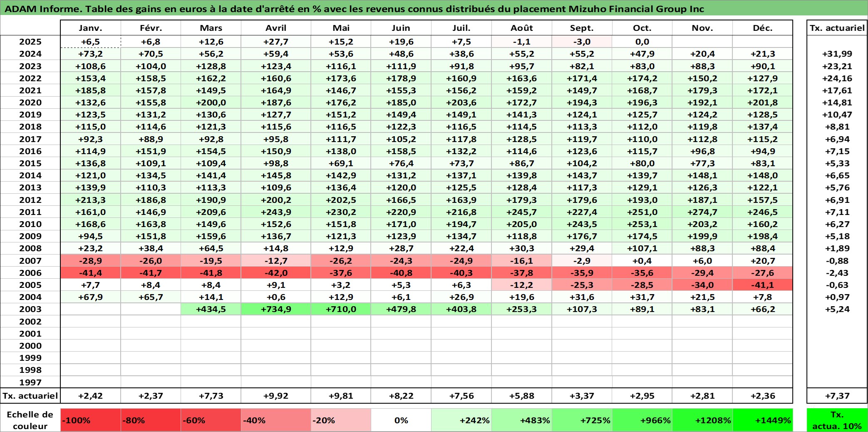This screenshot has width=868, height=432.
Task: Click the +242% light green swatch
Action: (461, 420)
